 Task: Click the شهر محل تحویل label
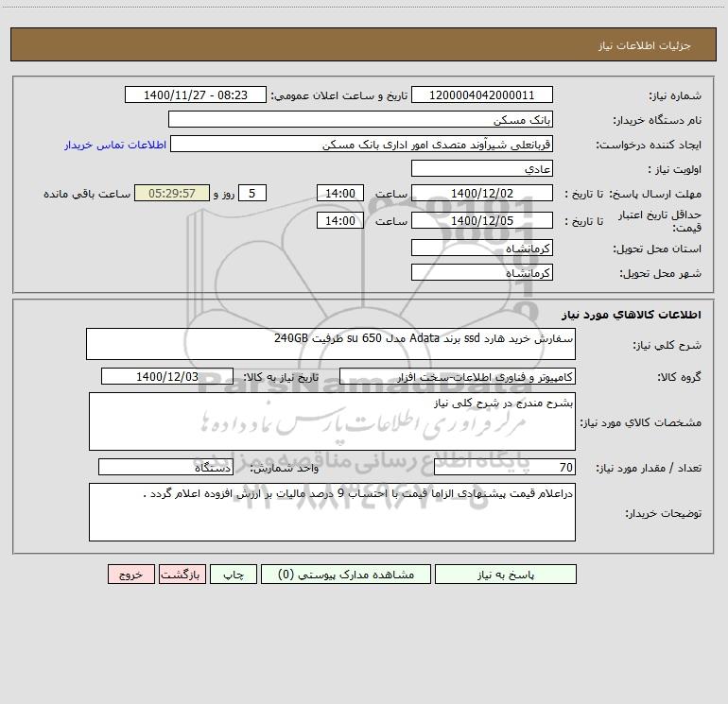(x=661, y=274)
